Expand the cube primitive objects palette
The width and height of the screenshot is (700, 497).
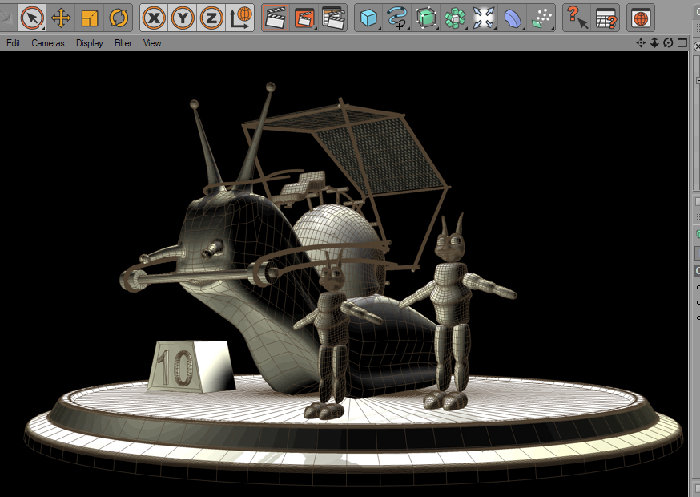368,18
